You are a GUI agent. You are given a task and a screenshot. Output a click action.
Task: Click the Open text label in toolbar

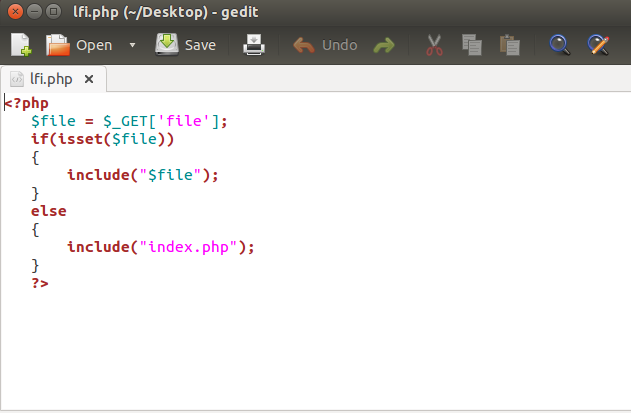pyautogui.click(x=94, y=45)
